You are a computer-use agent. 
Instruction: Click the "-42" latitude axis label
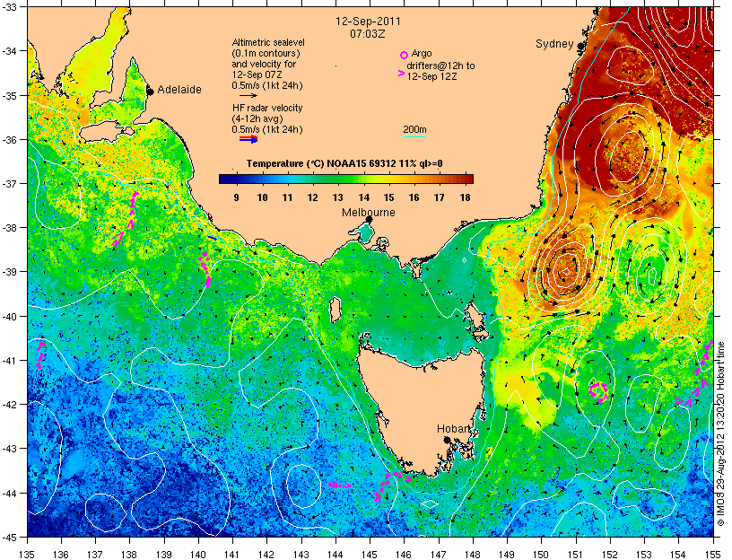click(9, 405)
